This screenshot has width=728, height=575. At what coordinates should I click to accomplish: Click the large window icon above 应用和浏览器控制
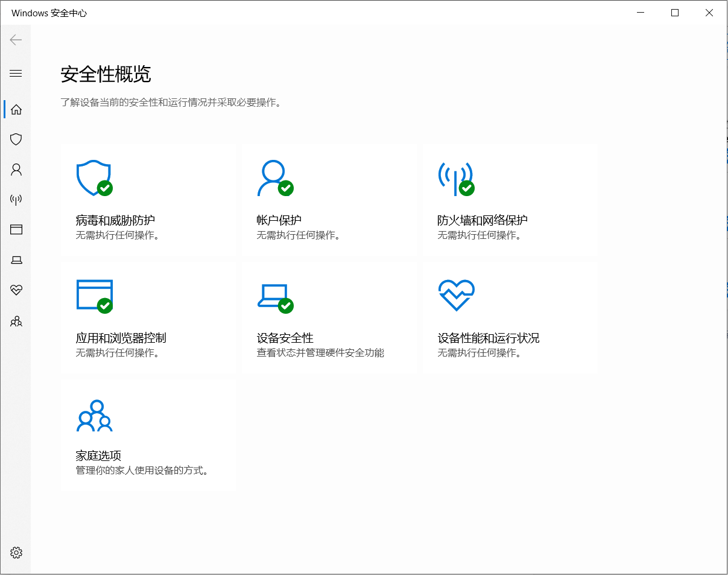95,296
